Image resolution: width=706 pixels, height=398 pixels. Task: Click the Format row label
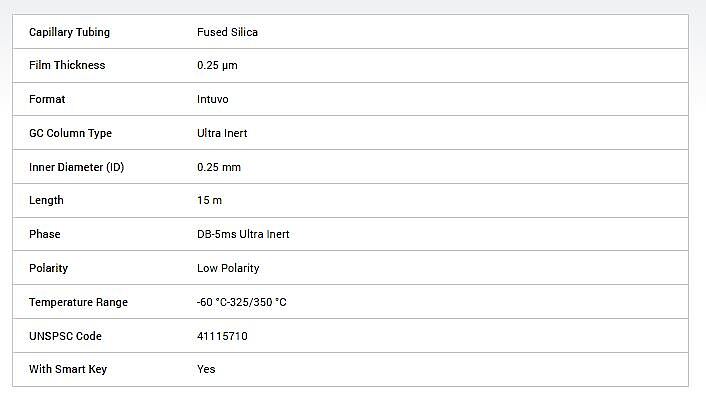[x=47, y=99]
